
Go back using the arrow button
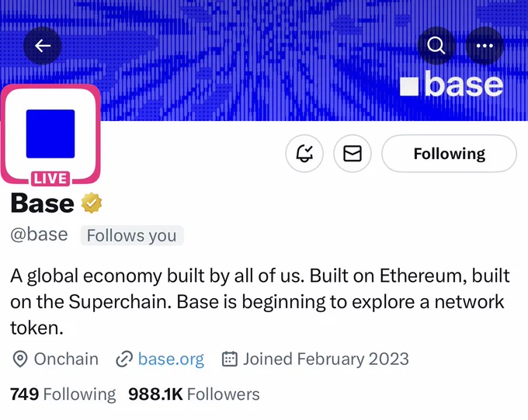[x=43, y=46]
